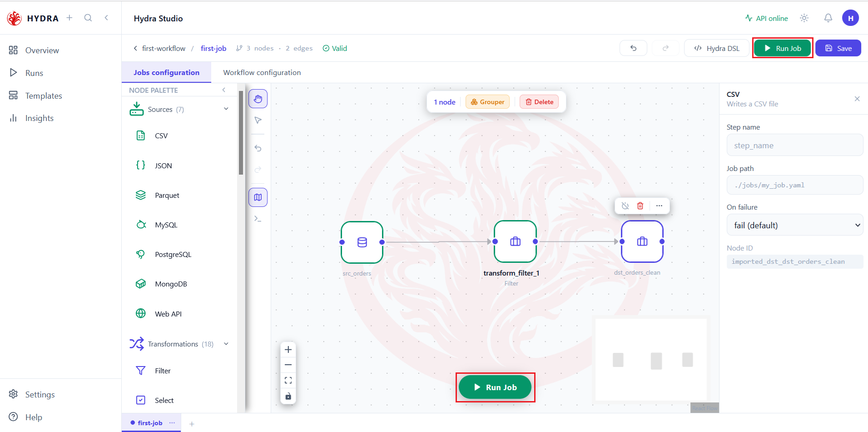Viewport: 868px width, 432px height.
Task: Fit view to canvas
Action: (x=288, y=380)
